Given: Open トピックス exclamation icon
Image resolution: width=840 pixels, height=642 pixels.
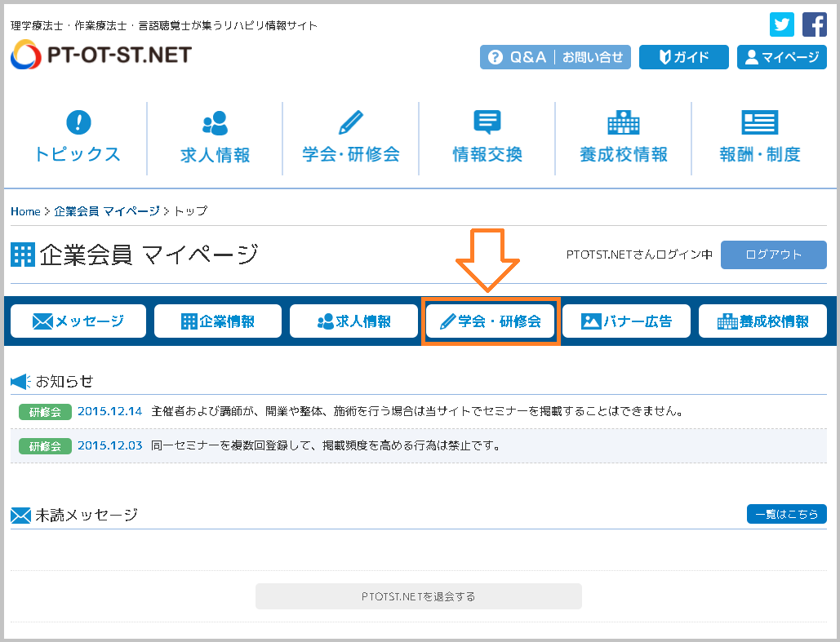Looking at the screenshot, I should tap(78, 123).
